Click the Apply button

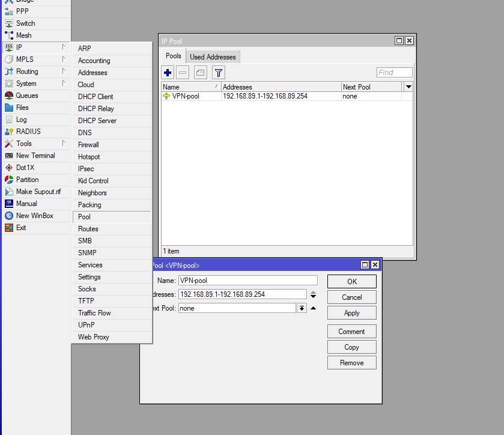352,313
